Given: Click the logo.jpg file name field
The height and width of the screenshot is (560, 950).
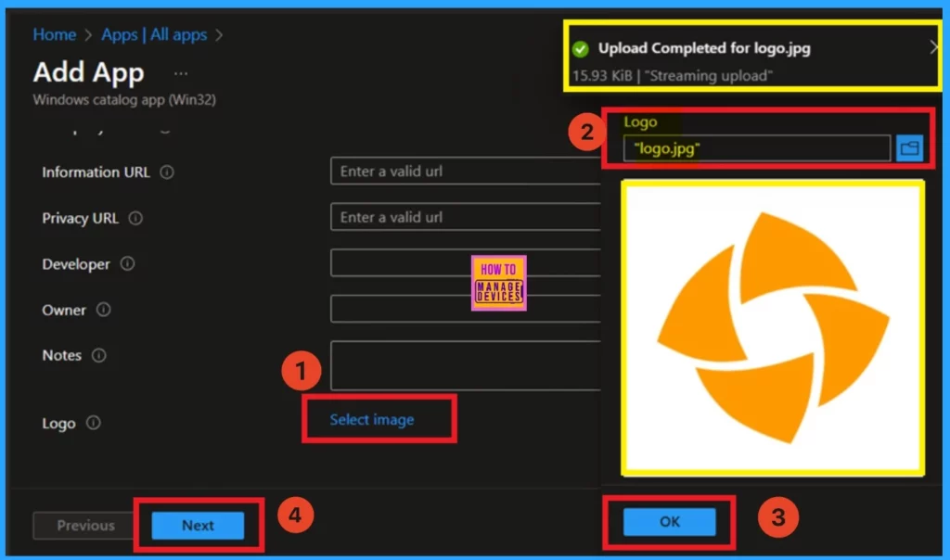Looking at the screenshot, I should tap(757, 148).
